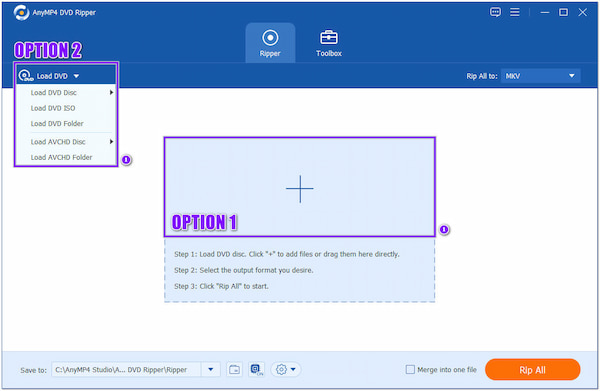Click the plus sign to add files
The width and height of the screenshot is (600, 391).
click(300, 189)
